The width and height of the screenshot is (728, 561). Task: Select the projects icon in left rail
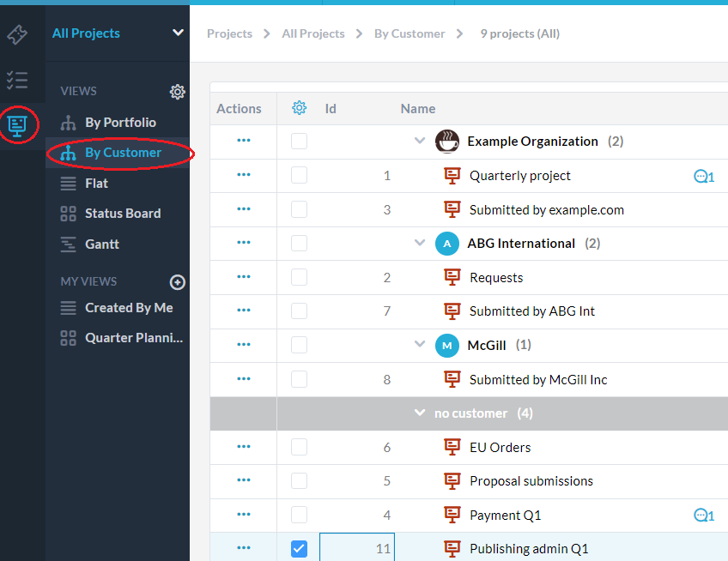17,125
